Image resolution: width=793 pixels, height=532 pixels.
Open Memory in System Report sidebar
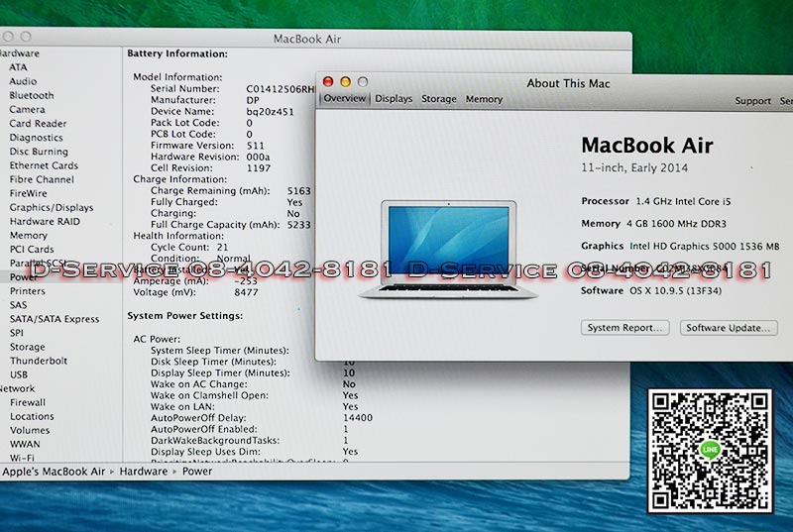(x=29, y=236)
